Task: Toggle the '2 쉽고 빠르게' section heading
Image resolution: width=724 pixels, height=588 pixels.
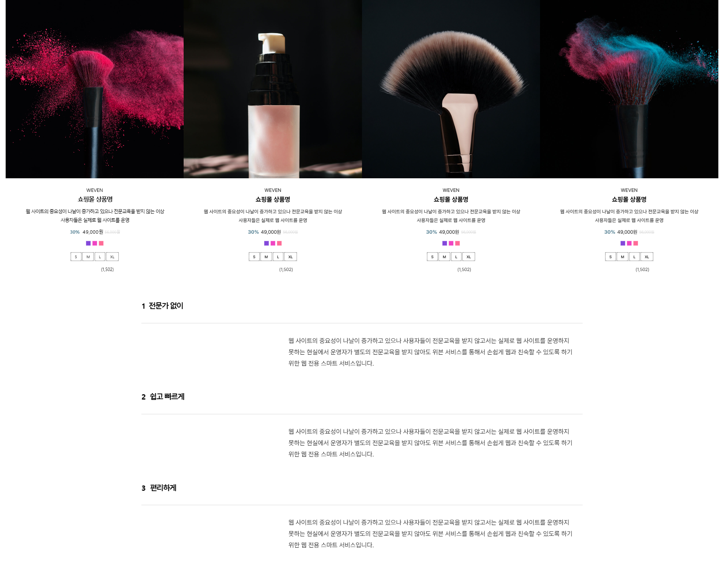Action: (362, 397)
